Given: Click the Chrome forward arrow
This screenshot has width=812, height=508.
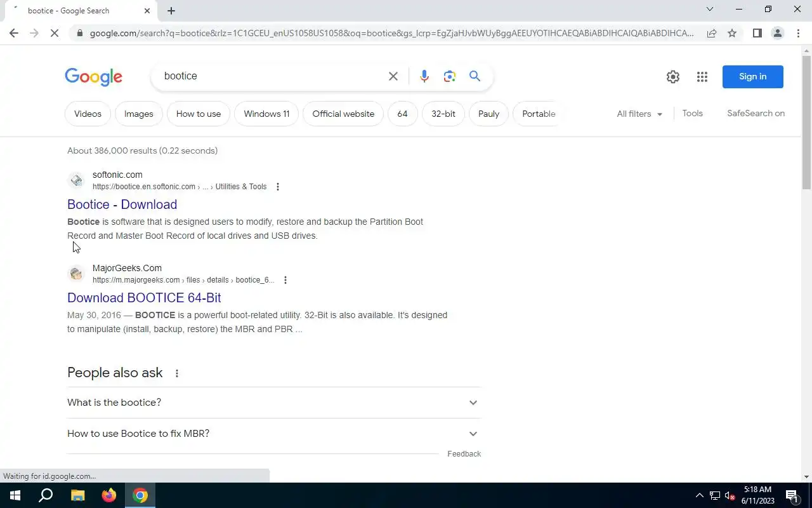Looking at the screenshot, I should pyautogui.click(x=34, y=33).
